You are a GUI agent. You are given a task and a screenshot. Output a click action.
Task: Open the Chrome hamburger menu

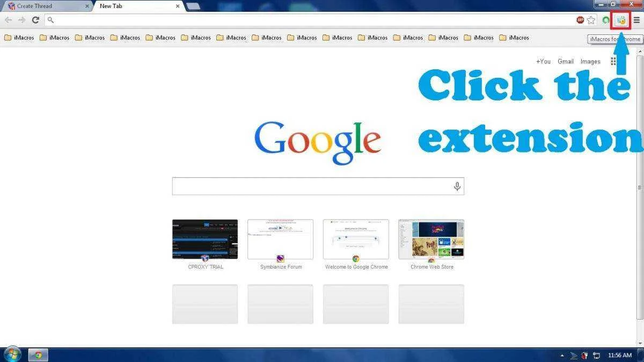pyautogui.click(x=636, y=20)
